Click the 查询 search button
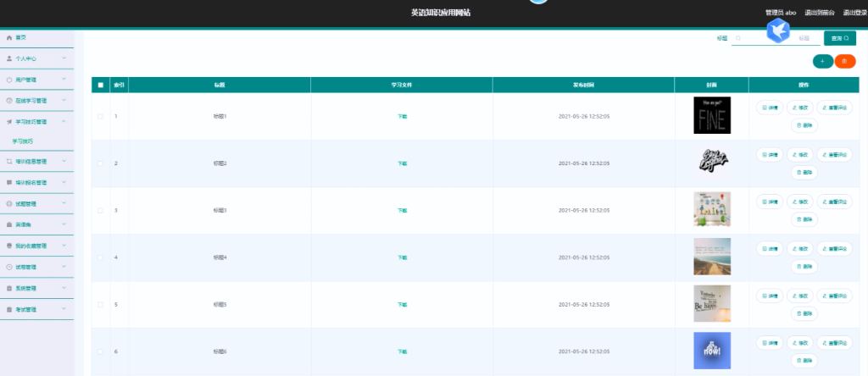Viewport: 868px width, 376px height. pyautogui.click(x=840, y=38)
